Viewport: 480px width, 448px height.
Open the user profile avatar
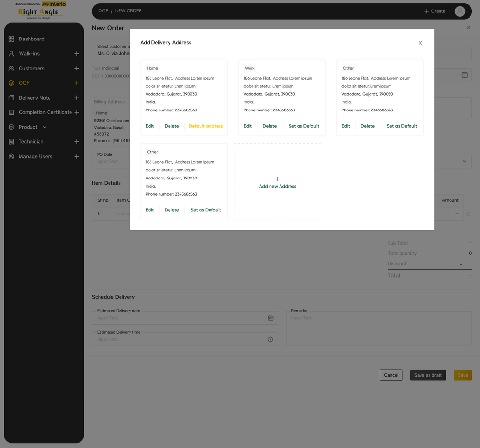pos(460,11)
